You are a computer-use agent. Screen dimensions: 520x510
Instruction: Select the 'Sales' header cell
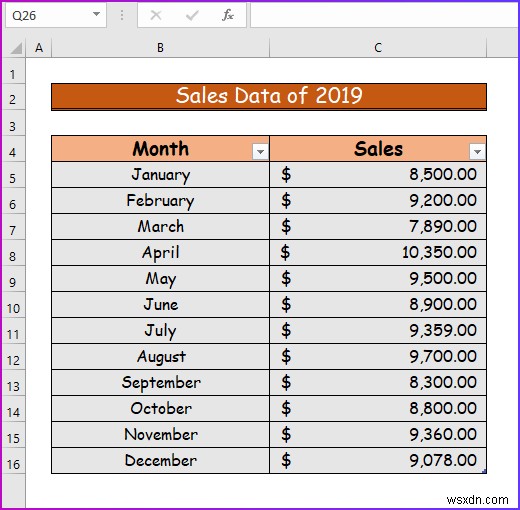tap(378, 149)
